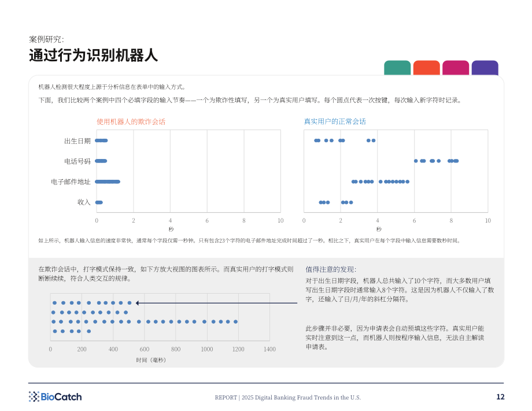532x411 pixels.
Task: Click chart title 使用机器人的欺诈会话
Action: 131,122
